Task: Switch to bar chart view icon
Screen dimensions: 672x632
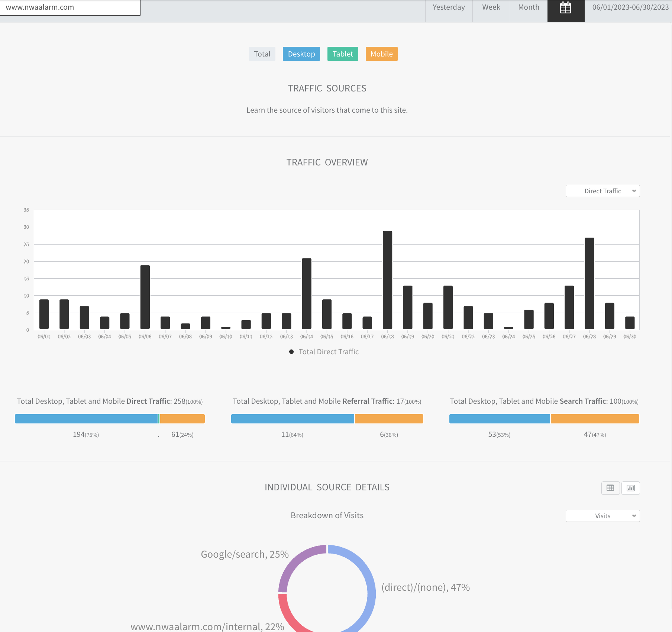Action: coord(631,488)
